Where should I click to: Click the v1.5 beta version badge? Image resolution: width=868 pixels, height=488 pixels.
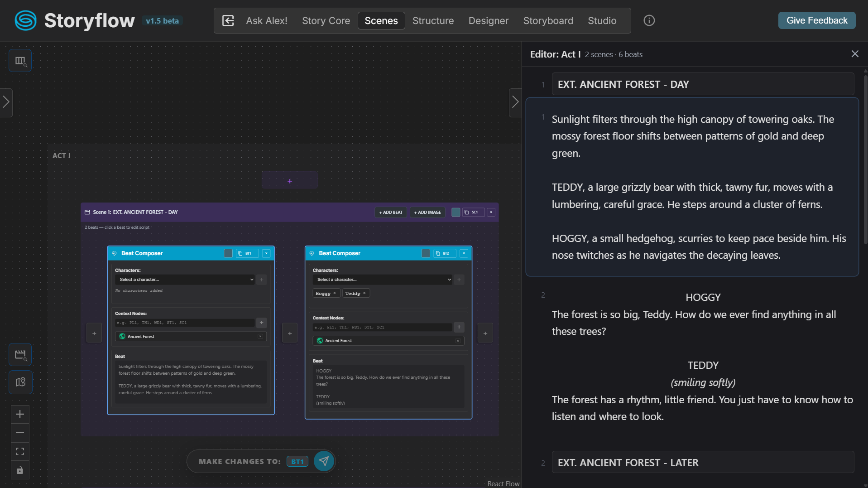(x=162, y=21)
